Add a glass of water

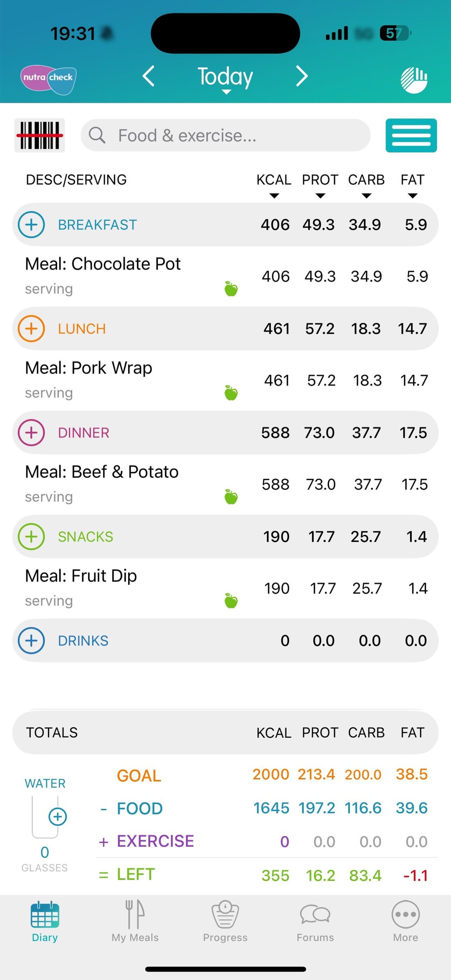click(58, 816)
